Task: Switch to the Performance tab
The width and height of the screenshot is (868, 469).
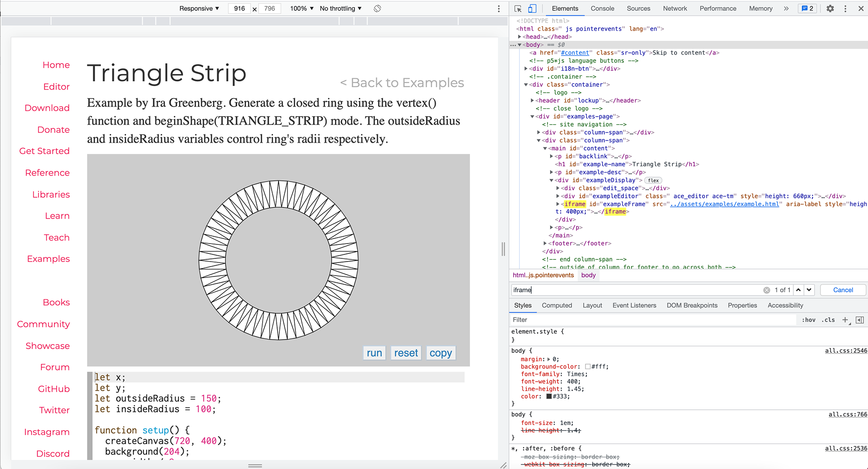Action: pyautogui.click(x=718, y=9)
